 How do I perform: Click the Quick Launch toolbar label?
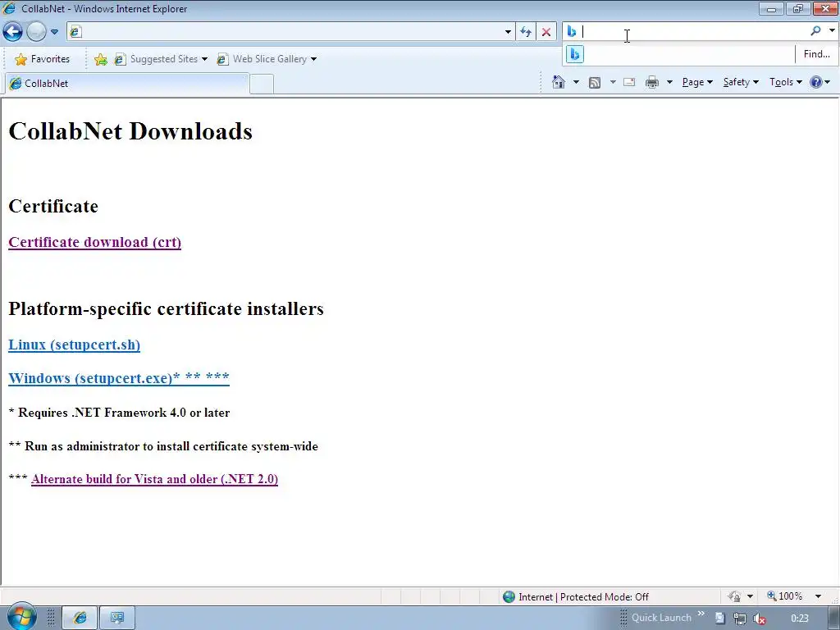pyautogui.click(x=661, y=618)
